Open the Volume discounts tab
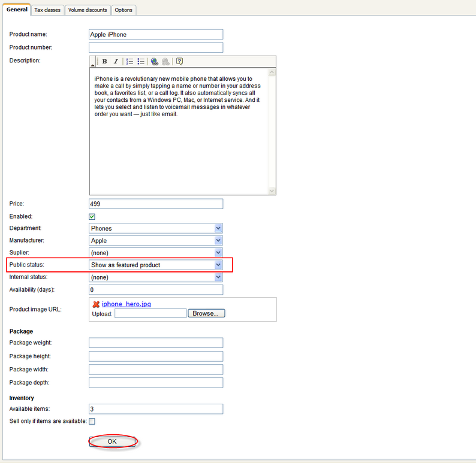Viewport: 476px width, 463px height. pos(88,10)
